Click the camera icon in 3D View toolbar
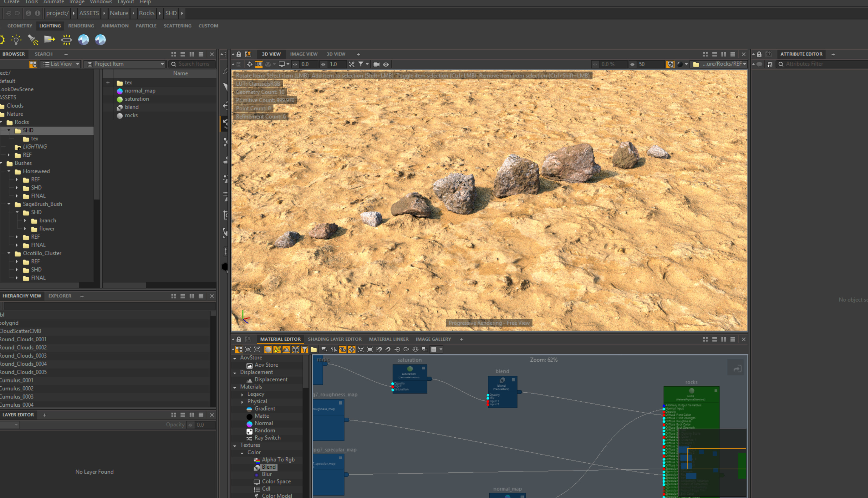The width and height of the screenshot is (868, 498). (376, 64)
